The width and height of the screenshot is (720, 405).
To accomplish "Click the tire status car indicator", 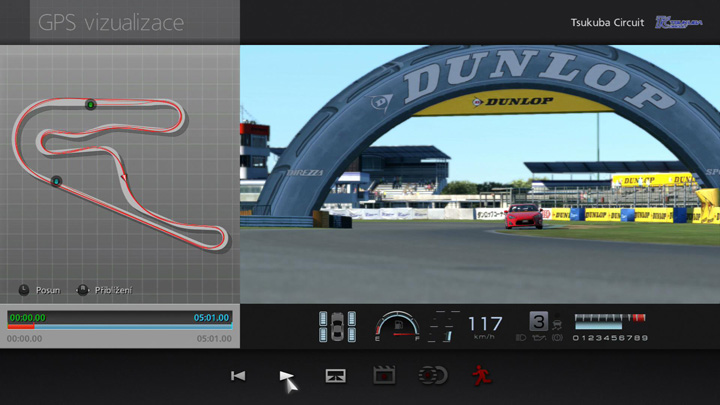I will coord(337,326).
